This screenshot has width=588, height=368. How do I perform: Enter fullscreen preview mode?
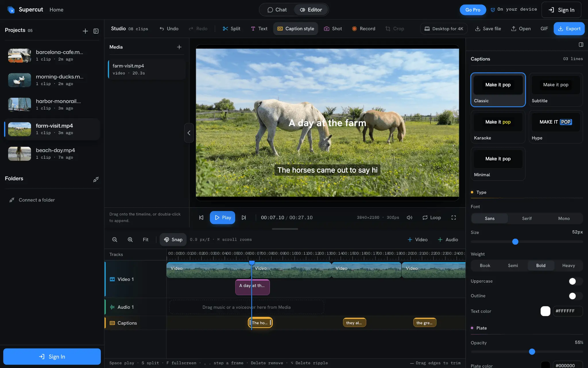(x=454, y=218)
